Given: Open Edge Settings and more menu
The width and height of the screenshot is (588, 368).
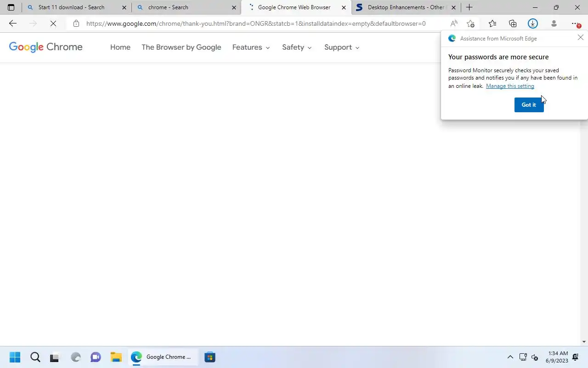Looking at the screenshot, I should [x=576, y=23].
